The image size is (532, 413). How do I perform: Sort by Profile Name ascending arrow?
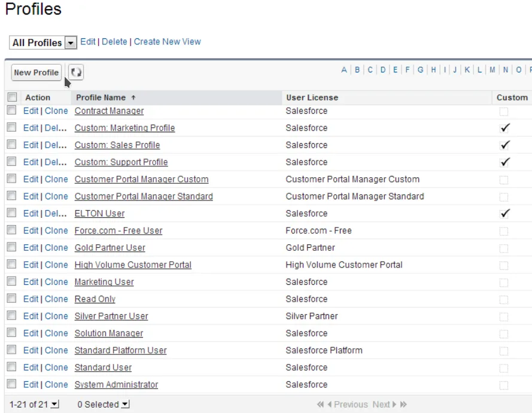133,98
